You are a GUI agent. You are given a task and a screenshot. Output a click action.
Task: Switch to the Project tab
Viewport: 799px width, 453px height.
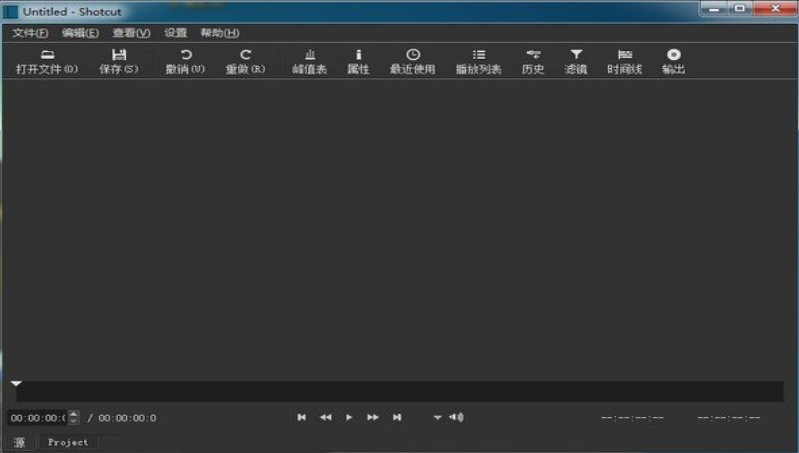coord(68,442)
